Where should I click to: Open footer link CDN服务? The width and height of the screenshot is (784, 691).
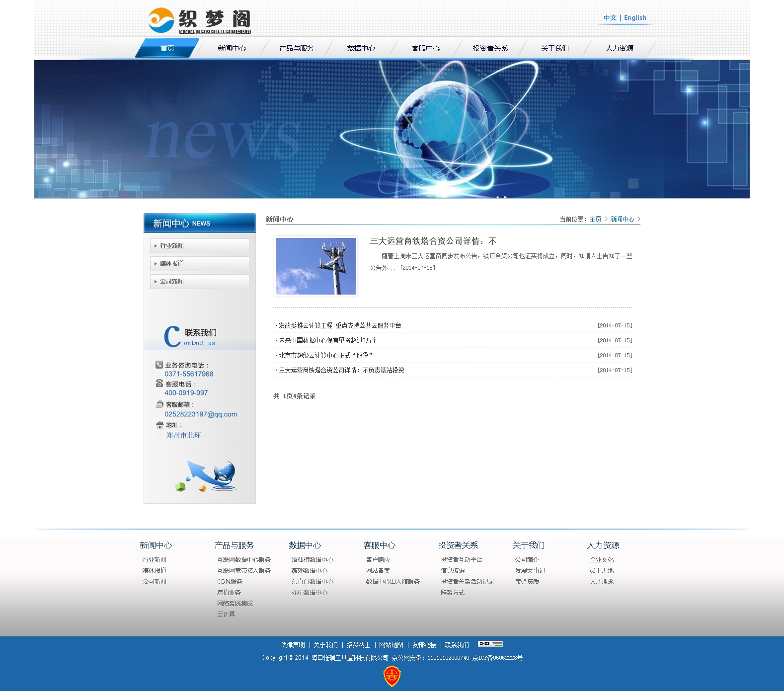point(230,582)
